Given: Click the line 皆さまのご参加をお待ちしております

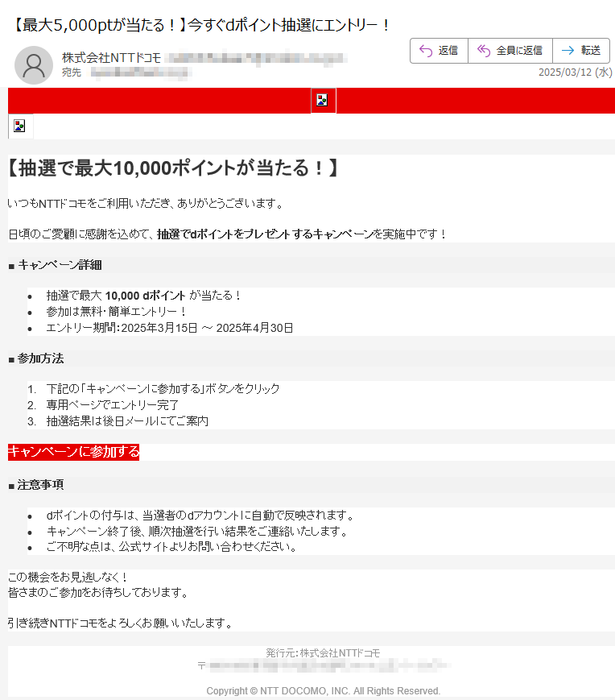Looking at the screenshot, I should click(99, 593).
